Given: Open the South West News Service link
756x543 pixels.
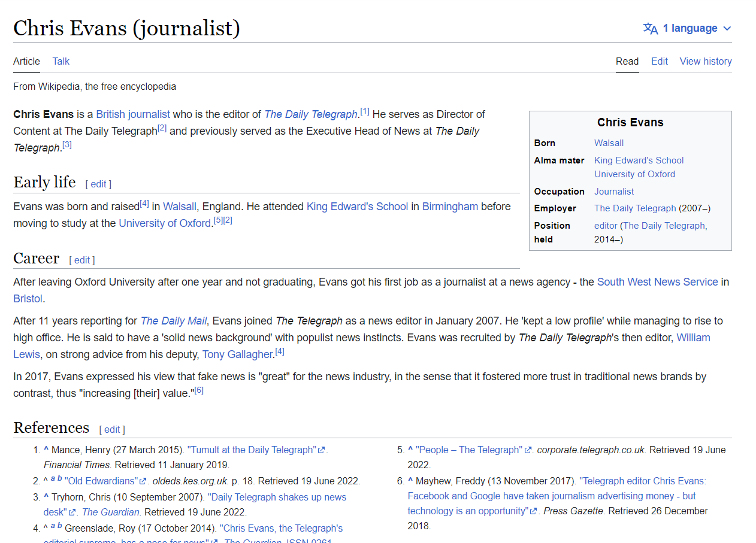Looking at the screenshot, I should [x=657, y=282].
